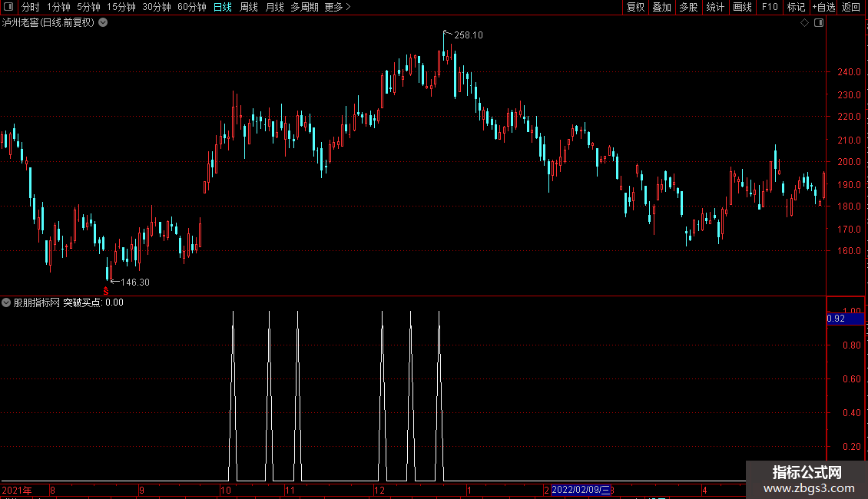Click the 返回 back button

coord(851,7)
